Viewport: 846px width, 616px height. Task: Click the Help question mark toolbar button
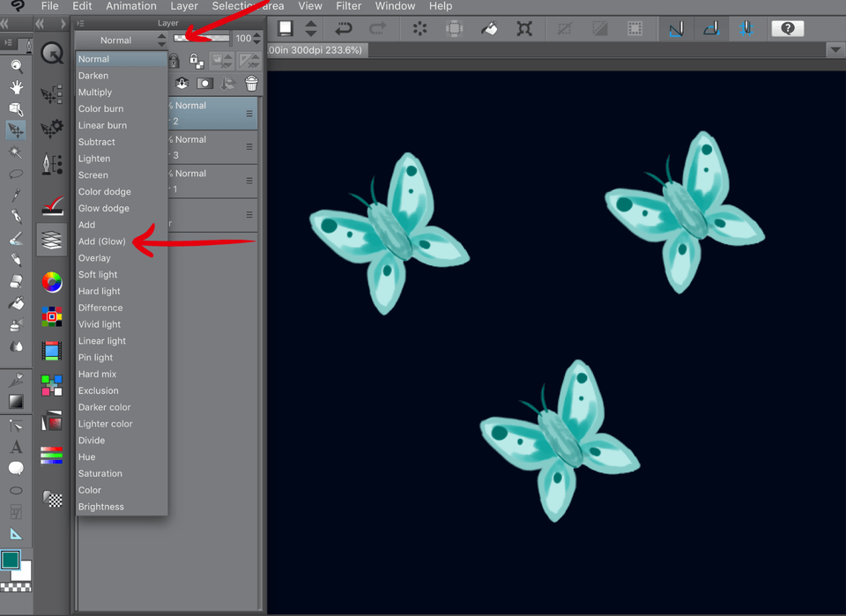[787, 28]
